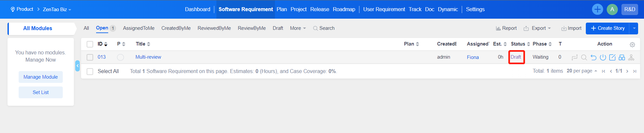This screenshot has height=133, width=644.
Task: Toggle the header row checkbox
Action: (90, 44)
